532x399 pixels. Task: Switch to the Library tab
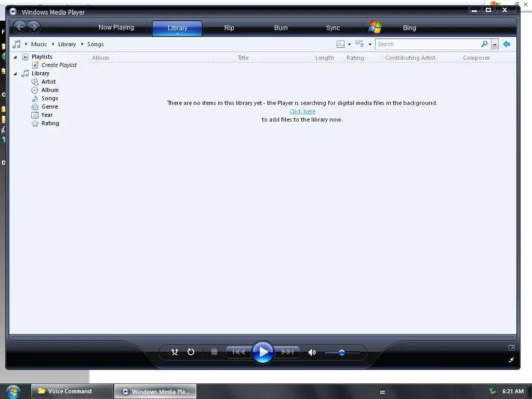coord(177,28)
